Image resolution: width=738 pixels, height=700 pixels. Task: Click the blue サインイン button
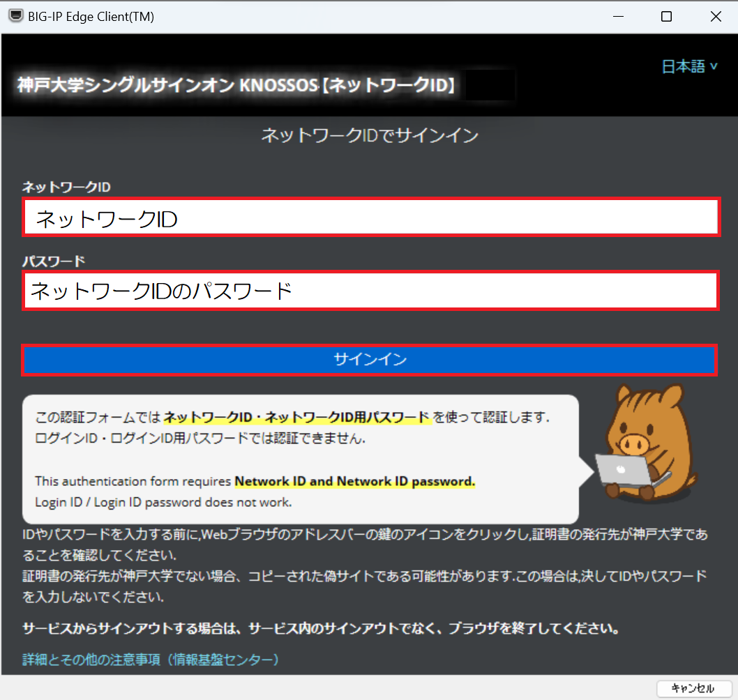370,360
